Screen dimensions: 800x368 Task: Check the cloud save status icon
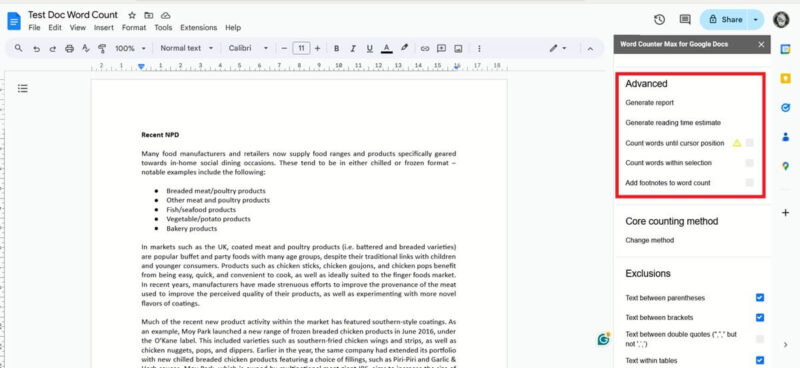coord(165,15)
